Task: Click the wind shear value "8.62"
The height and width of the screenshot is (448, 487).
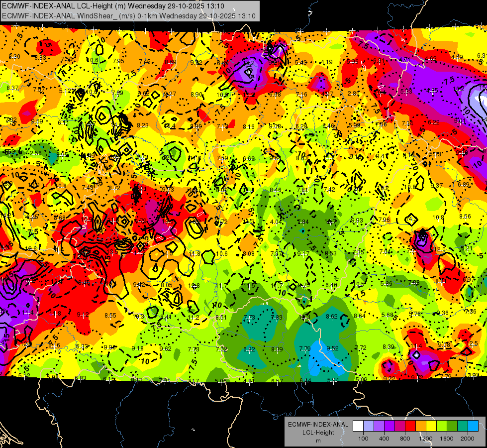Action: pos(332,317)
